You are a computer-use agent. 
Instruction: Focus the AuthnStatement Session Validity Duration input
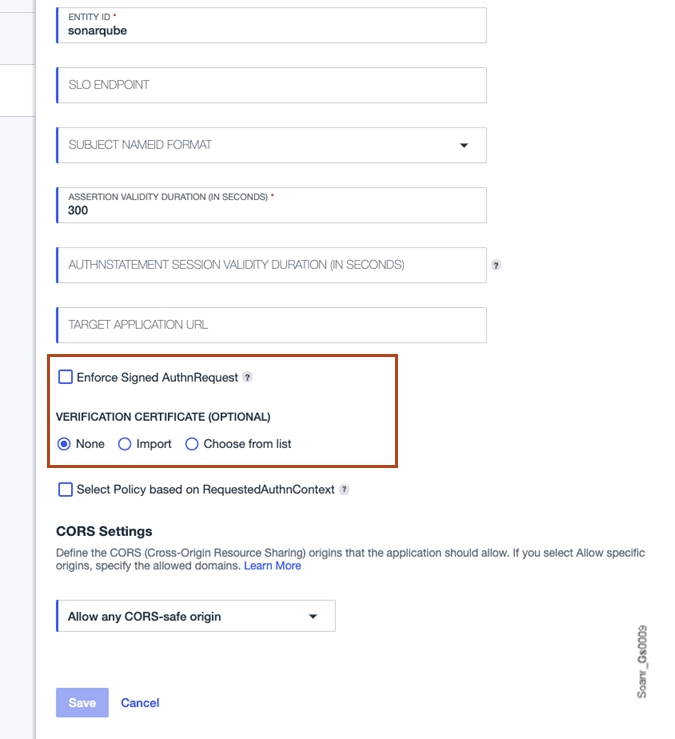pos(270,265)
